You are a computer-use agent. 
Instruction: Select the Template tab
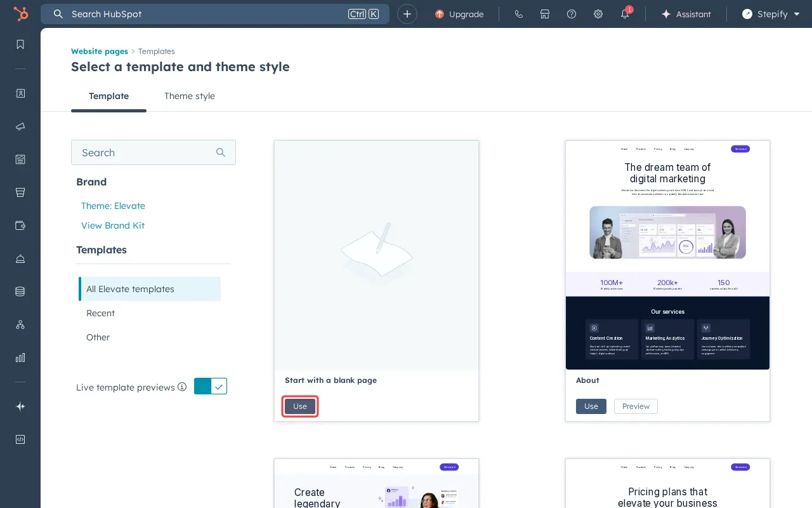click(108, 96)
